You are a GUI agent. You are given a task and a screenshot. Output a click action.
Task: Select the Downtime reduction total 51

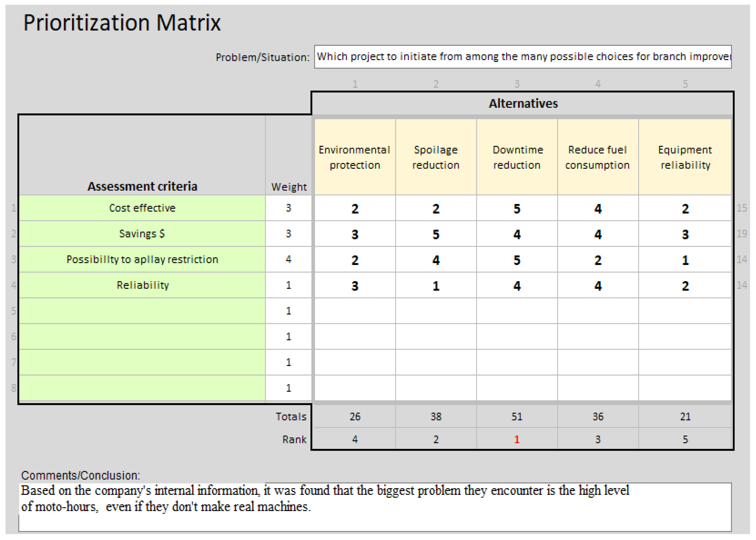pos(517,417)
